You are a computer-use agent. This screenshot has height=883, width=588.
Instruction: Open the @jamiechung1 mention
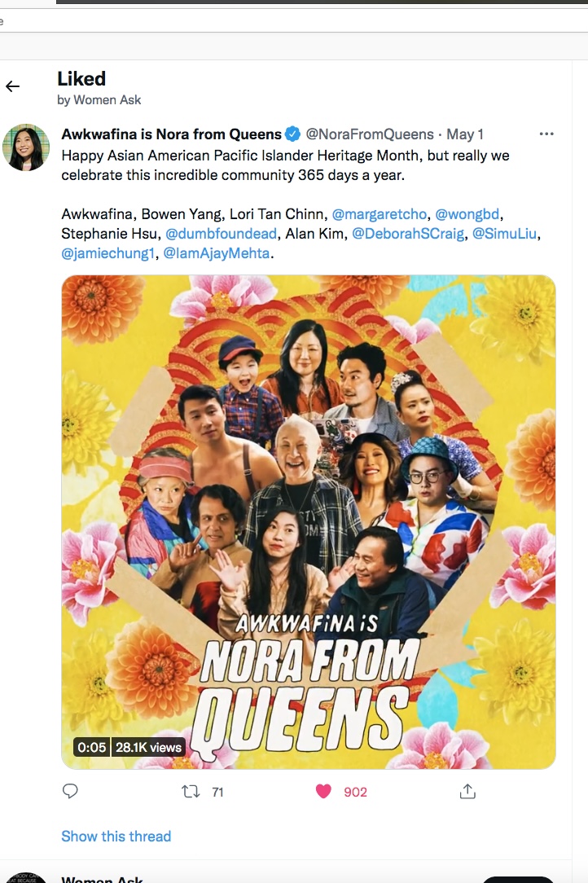pyautogui.click(x=108, y=253)
